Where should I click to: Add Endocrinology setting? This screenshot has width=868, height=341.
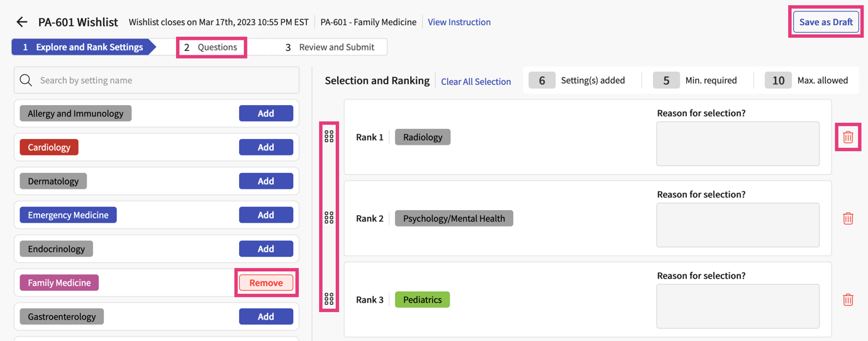pos(266,249)
